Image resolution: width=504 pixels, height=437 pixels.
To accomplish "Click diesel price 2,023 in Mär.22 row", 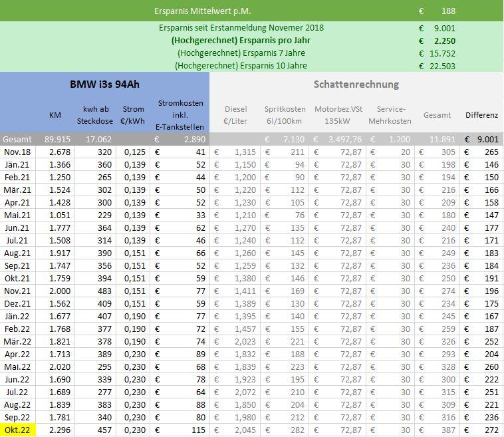I will (245, 341).
